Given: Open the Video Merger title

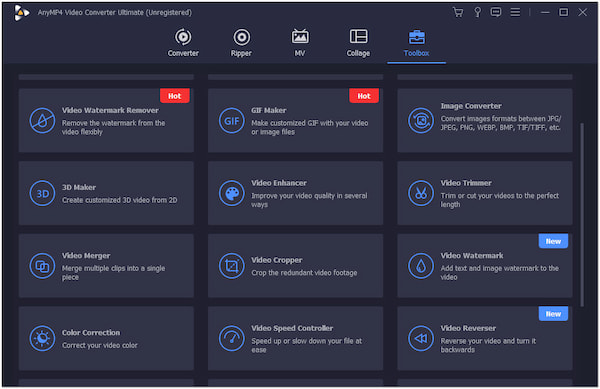Looking at the screenshot, I should click(86, 256).
